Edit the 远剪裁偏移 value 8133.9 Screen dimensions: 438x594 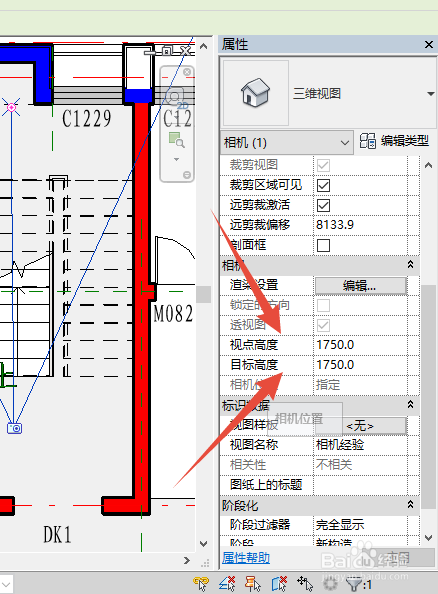click(360, 225)
